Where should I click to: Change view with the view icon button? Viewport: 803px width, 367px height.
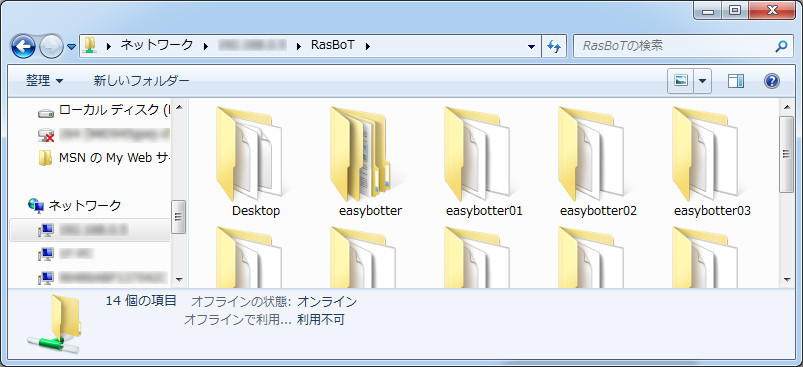[x=681, y=81]
